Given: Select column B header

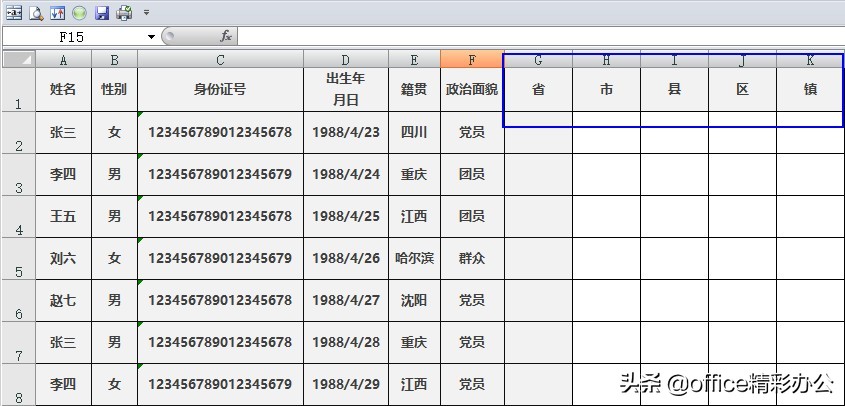Looking at the screenshot, I should [x=114, y=59].
